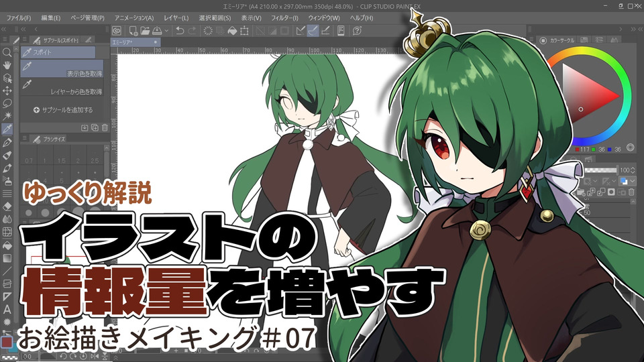This screenshot has height=362, width=644.
Task: Click the Scale/Rotate transform icon
Action: tap(244, 31)
